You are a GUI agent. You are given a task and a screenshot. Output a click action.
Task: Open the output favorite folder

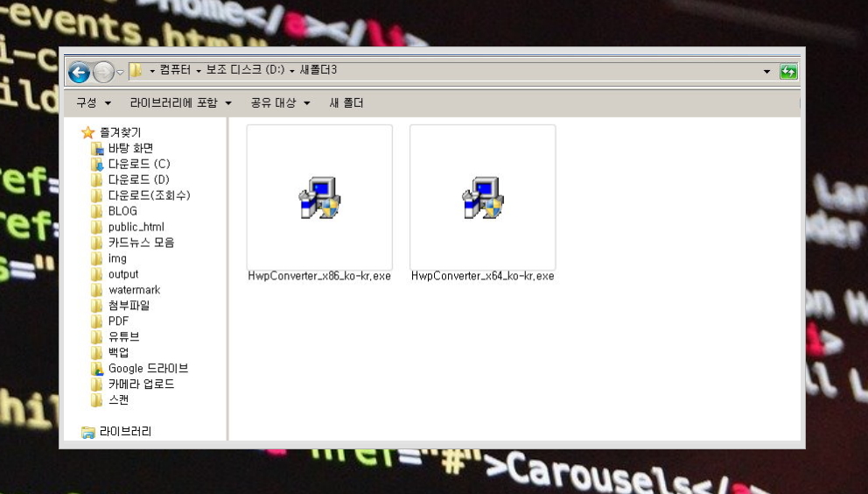123,274
